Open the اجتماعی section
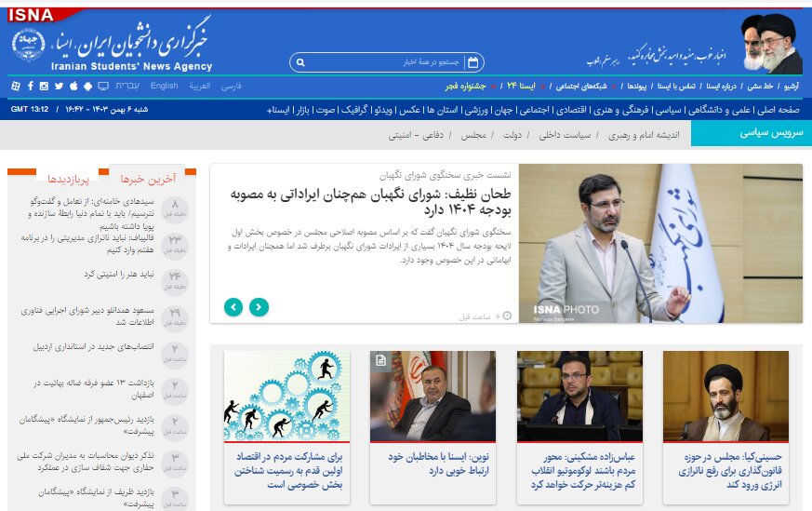 click(533, 110)
